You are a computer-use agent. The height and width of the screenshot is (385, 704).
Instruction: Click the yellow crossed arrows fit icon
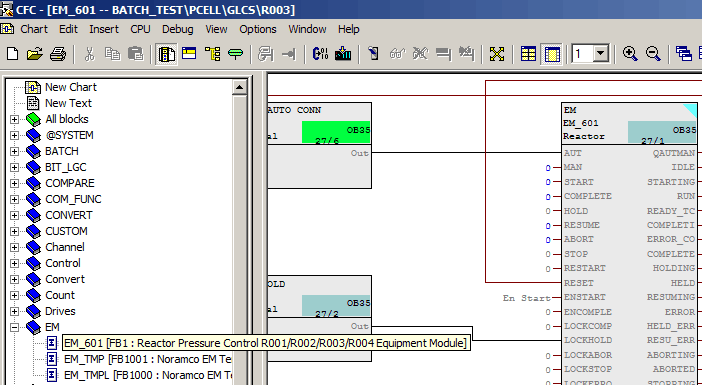pos(497,54)
